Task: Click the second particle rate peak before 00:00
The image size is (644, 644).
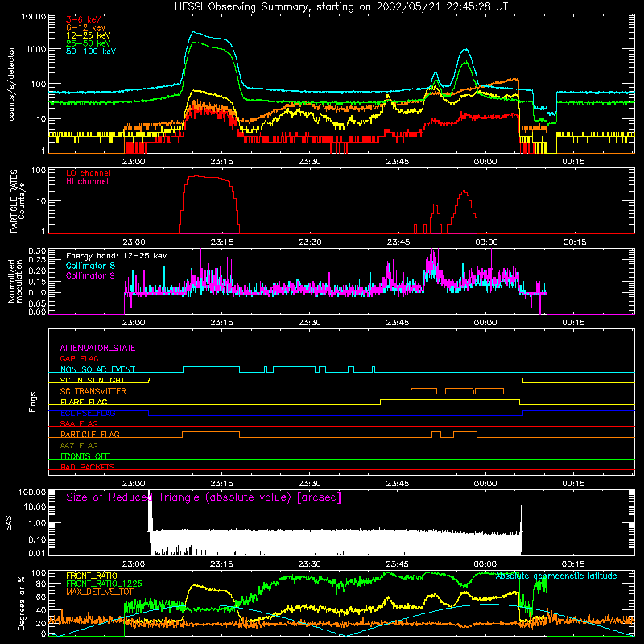Action: tap(464, 191)
